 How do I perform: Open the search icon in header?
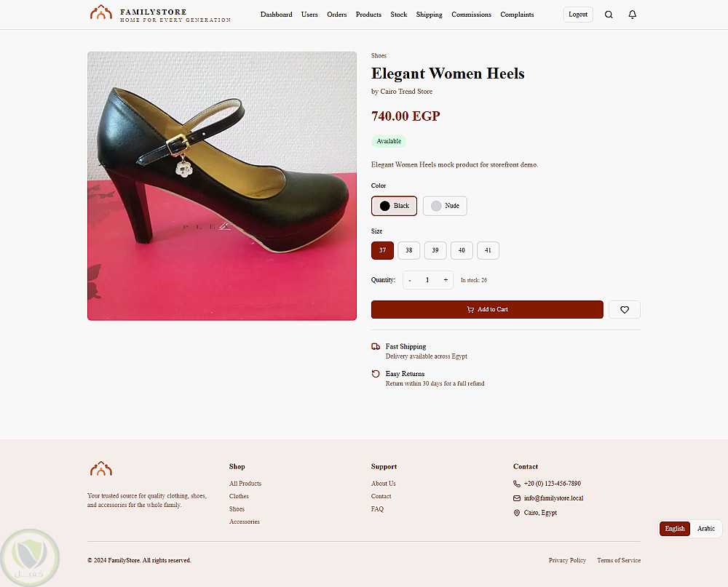(x=608, y=15)
